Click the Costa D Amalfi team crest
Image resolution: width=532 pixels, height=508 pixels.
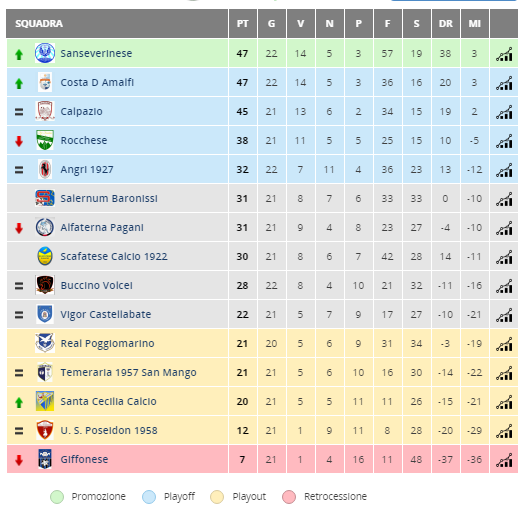click(x=45, y=82)
